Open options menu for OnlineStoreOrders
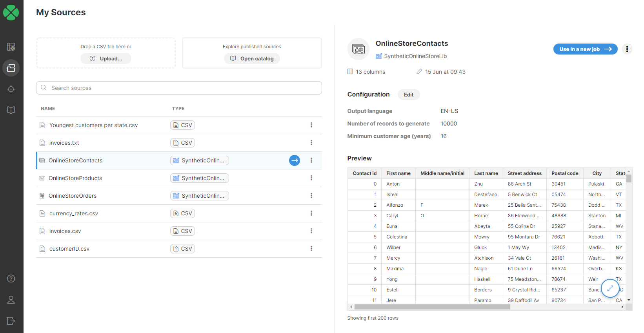644x333 pixels. click(311, 196)
